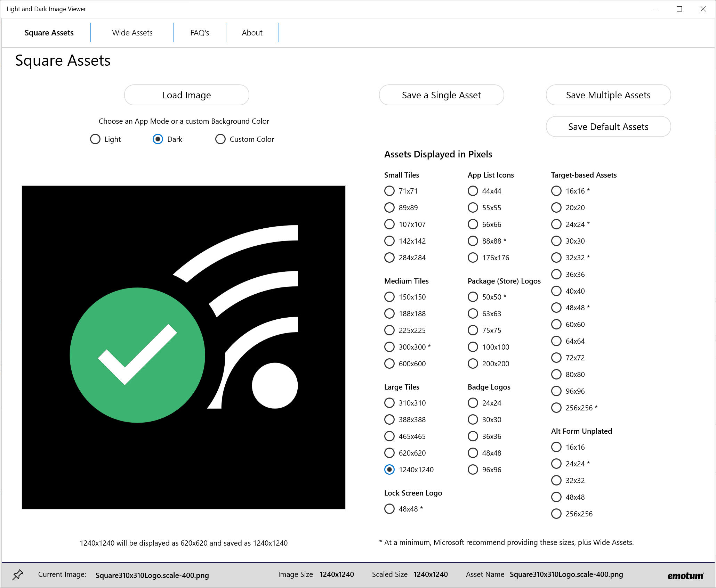
Task: Select Medium Tiles 300x300
Action: 407,347
